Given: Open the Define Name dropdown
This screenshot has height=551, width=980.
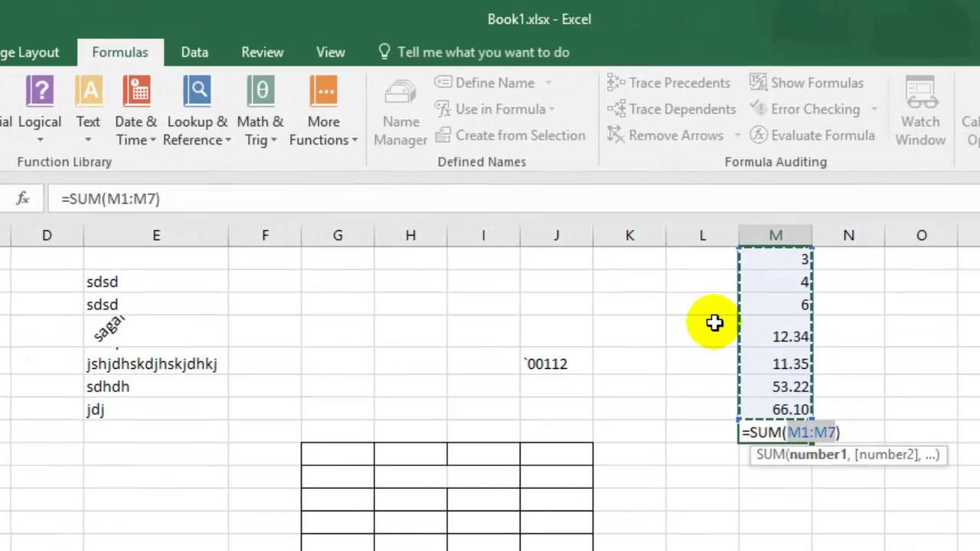Looking at the screenshot, I should click(x=547, y=83).
